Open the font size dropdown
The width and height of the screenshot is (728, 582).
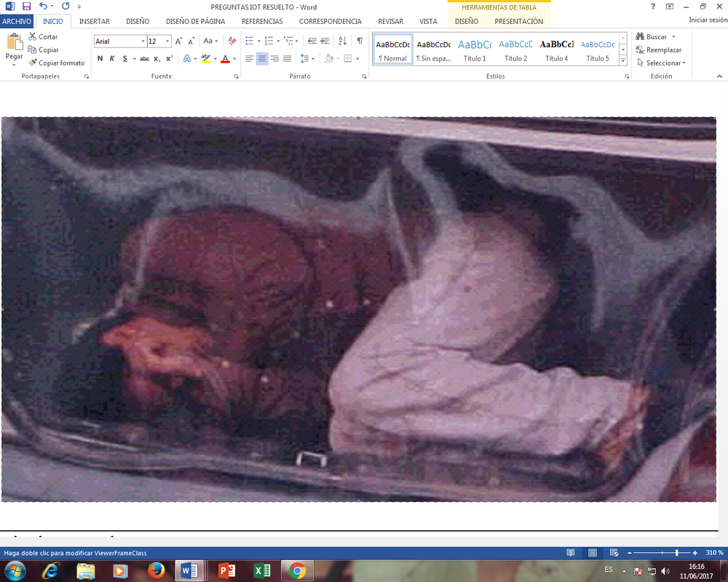click(167, 41)
